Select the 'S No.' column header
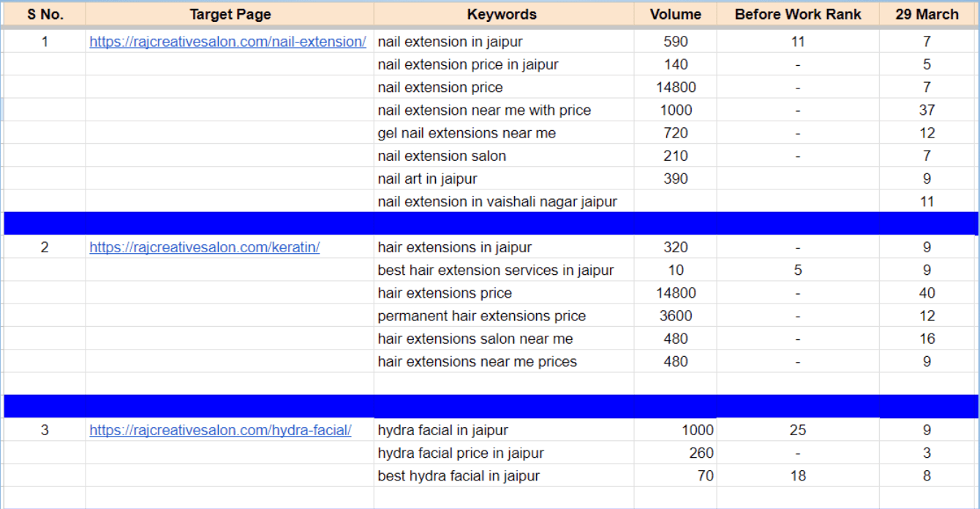The height and width of the screenshot is (509, 980). point(45,15)
